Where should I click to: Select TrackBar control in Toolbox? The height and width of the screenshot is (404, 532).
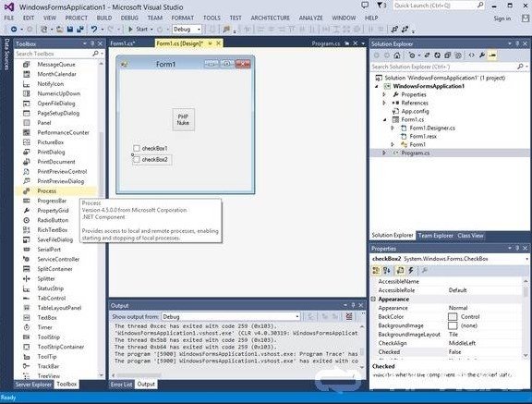pos(48,367)
